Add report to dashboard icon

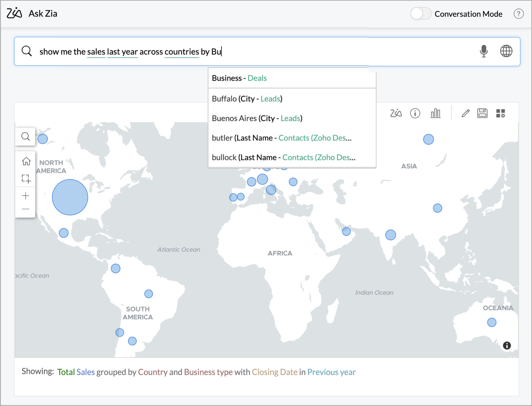pos(500,113)
